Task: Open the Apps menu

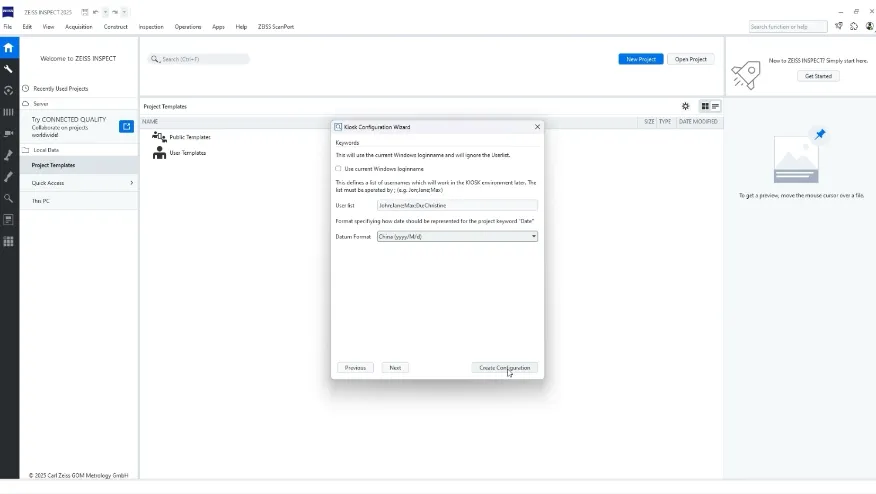Action: tap(218, 27)
